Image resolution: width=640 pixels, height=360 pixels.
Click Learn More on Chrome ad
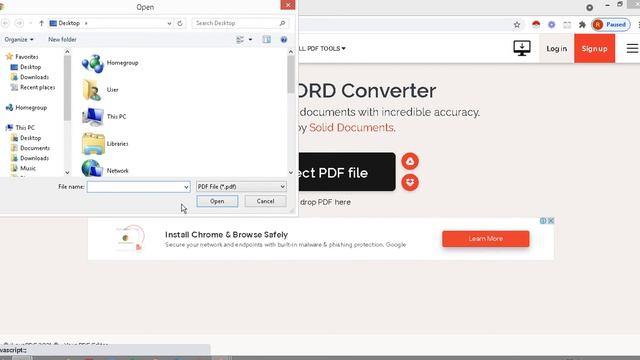tap(486, 239)
